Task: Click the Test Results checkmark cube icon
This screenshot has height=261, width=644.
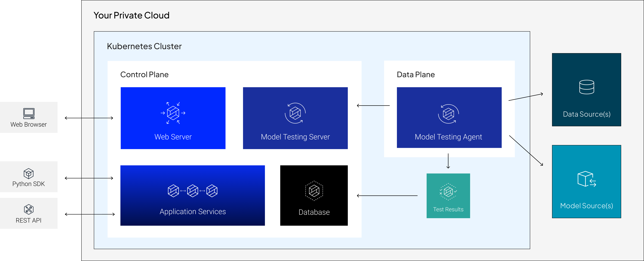Action: [x=448, y=192]
